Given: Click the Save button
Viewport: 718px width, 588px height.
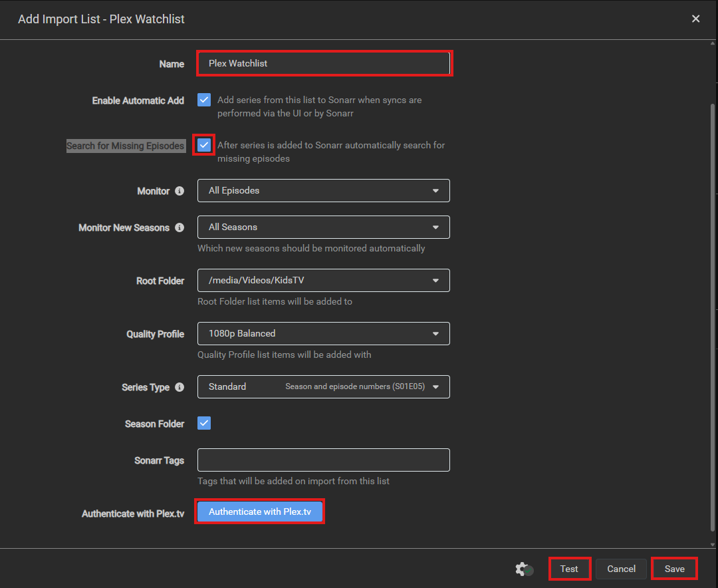Looking at the screenshot, I should [675, 569].
